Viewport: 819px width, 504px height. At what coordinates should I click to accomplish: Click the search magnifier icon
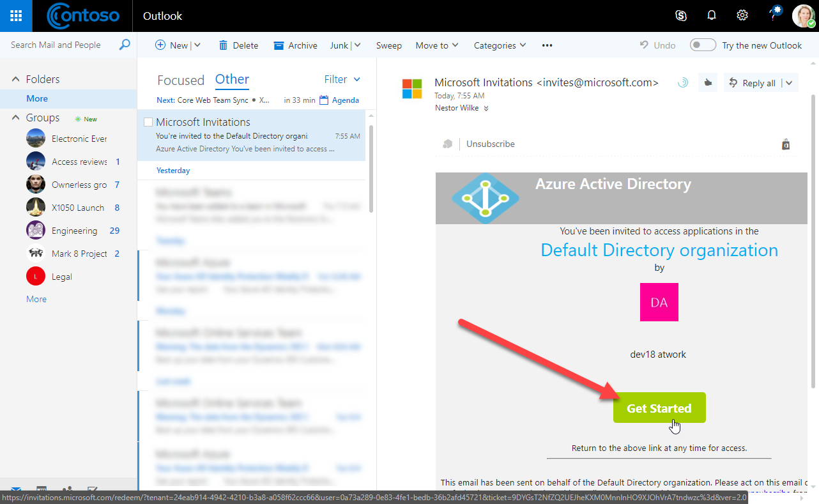[125, 45]
